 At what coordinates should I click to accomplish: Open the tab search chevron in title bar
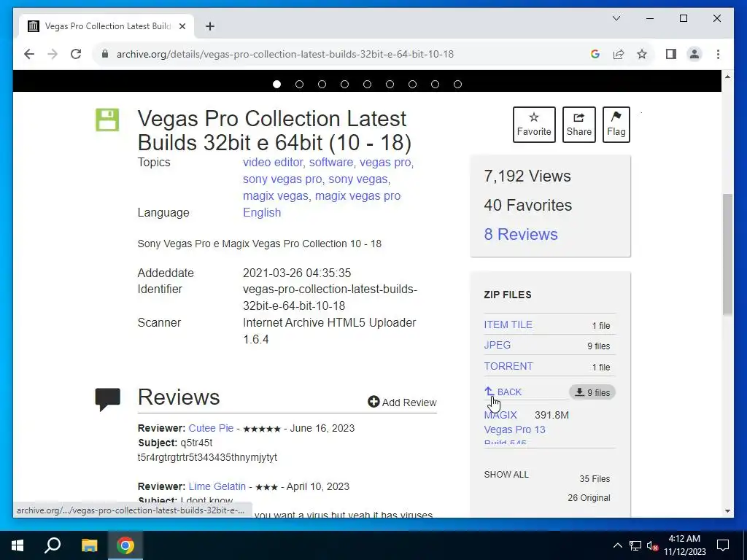point(616,18)
